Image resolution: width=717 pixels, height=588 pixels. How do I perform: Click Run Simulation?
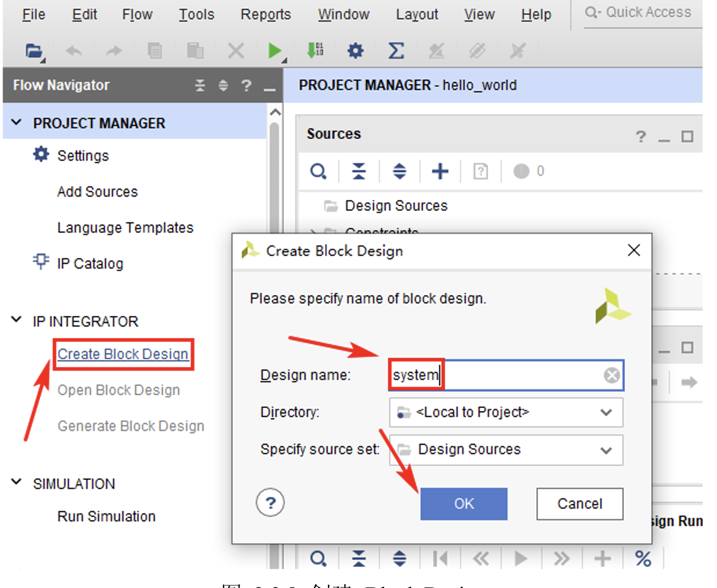pos(106,516)
